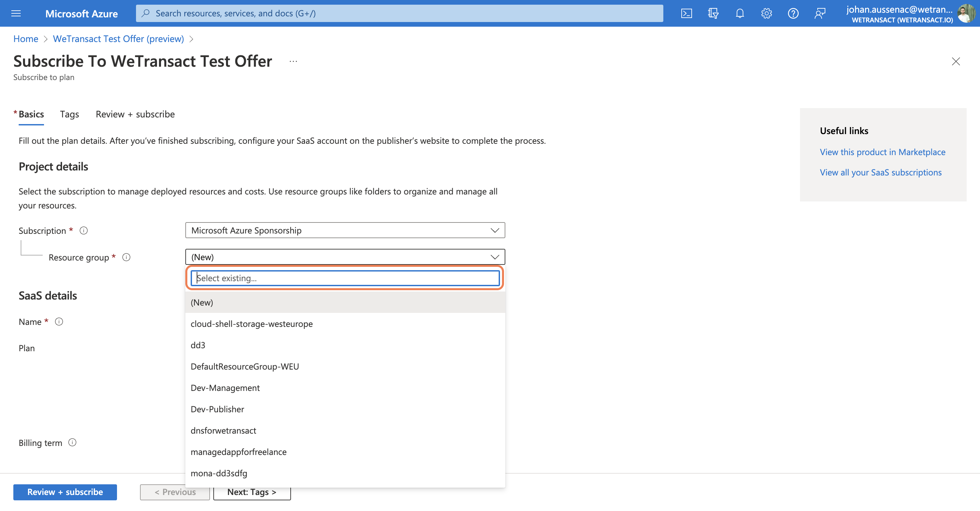Viewport: 980px width, 511px height.
Task: Choose Dev-Publisher resource group
Action: pyautogui.click(x=345, y=409)
